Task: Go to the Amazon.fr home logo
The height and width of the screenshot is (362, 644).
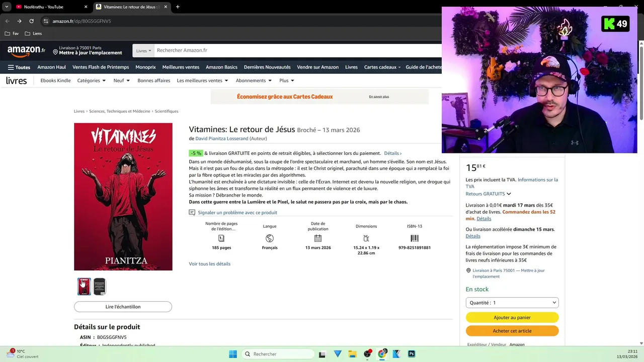Action: (26, 51)
